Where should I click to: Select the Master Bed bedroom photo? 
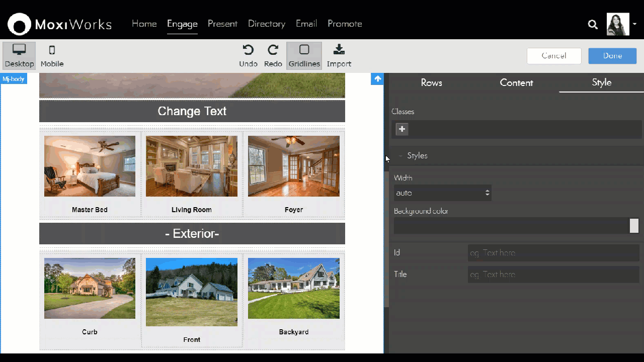(90, 166)
